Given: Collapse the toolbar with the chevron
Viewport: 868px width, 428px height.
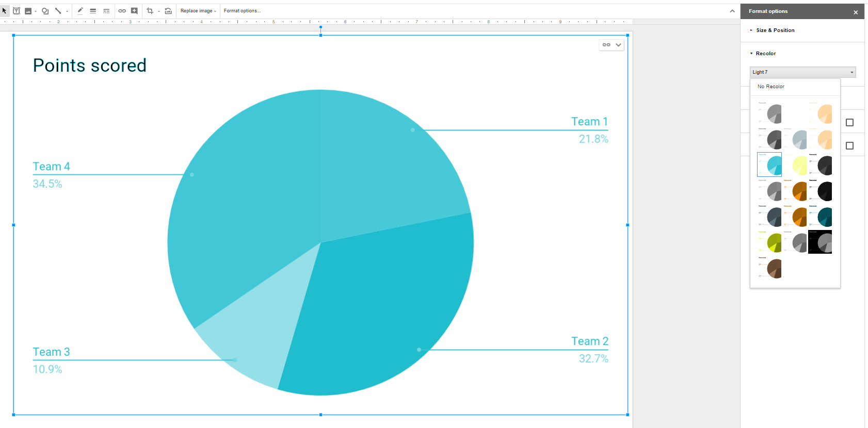Looking at the screenshot, I should click(x=732, y=11).
